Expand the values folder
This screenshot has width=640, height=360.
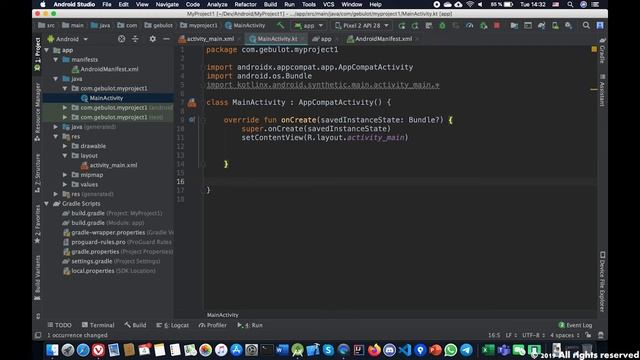[65, 184]
